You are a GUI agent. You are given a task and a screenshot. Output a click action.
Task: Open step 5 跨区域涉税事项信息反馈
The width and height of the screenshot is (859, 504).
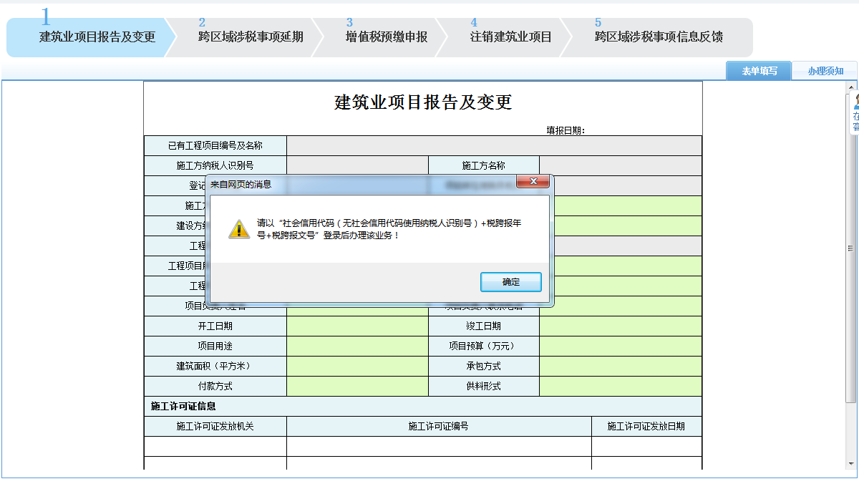pos(659,37)
